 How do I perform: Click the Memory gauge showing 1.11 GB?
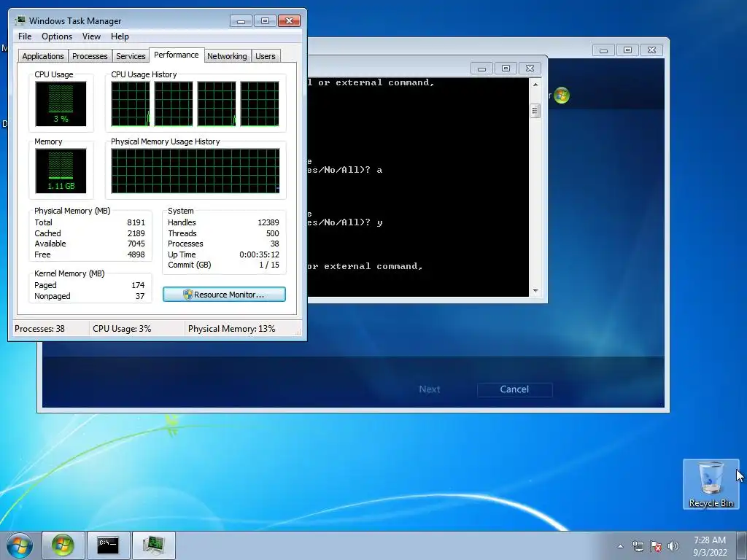61,171
